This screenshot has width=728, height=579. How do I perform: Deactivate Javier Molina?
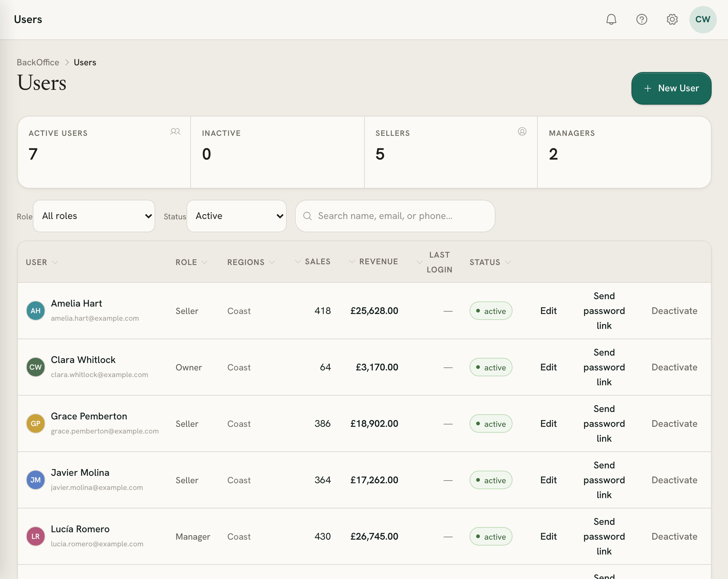tap(674, 480)
